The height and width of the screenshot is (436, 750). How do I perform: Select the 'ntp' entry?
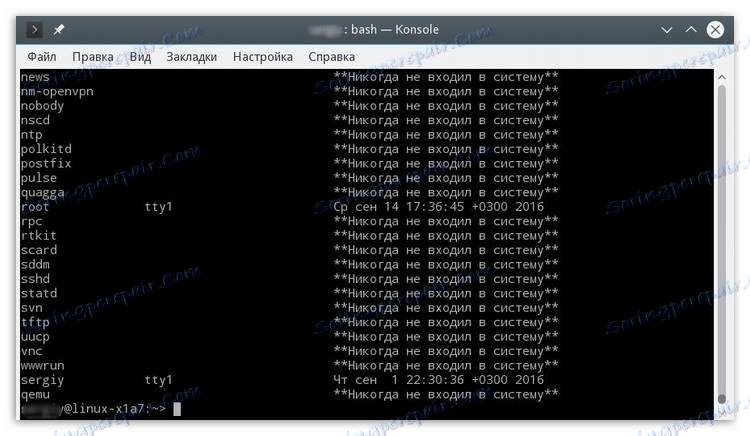pyautogui.click(x=32, y=135)
